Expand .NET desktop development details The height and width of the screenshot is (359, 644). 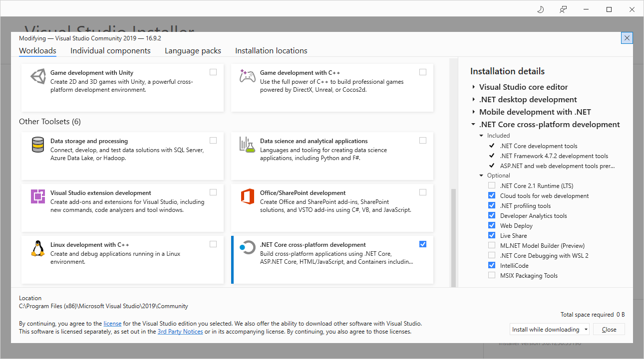click(473, 100)
